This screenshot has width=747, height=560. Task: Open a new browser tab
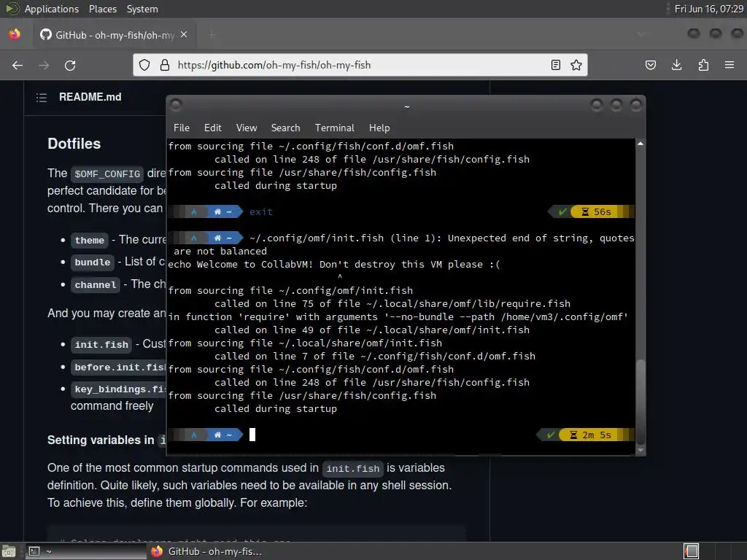[212, 35]
